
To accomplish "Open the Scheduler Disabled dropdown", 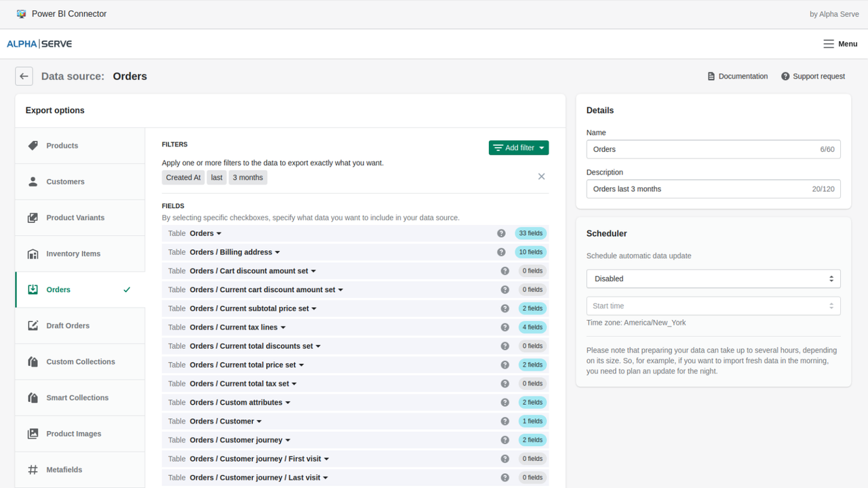I will click(x=713, y=279).
